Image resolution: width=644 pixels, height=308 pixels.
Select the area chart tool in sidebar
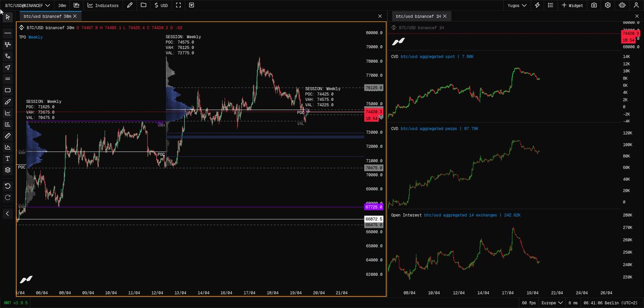[8, 147]
